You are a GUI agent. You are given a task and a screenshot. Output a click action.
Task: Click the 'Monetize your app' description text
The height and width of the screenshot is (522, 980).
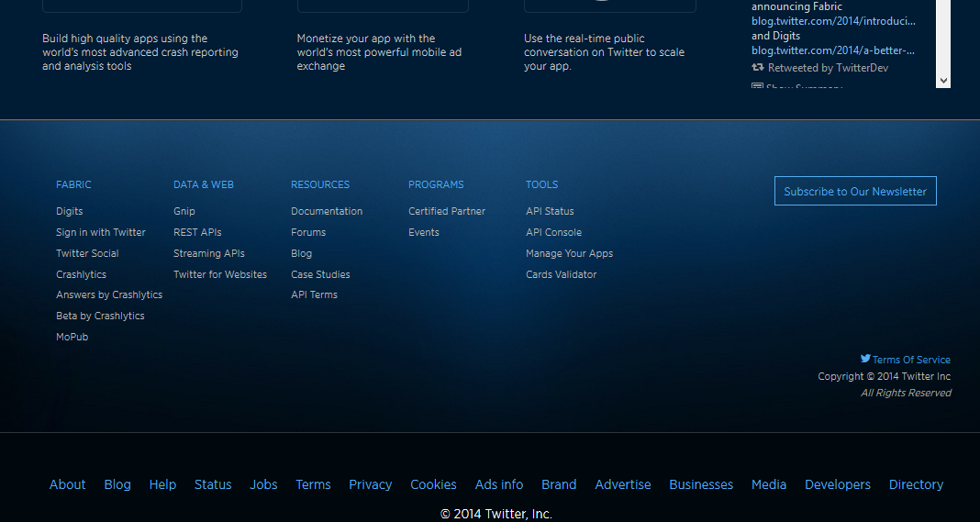tap(379, 52)
